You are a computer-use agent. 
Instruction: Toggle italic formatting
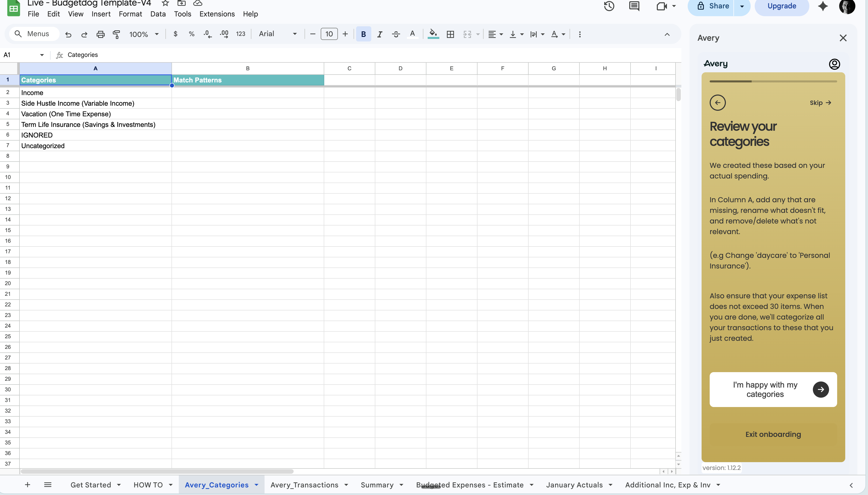pyautogui.click(x=379, y=34)
